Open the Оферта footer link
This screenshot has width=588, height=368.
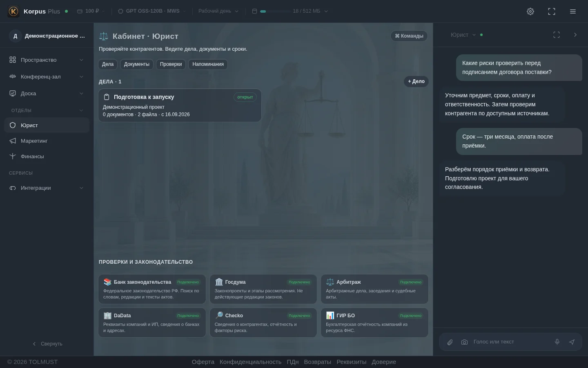(203, 362)
